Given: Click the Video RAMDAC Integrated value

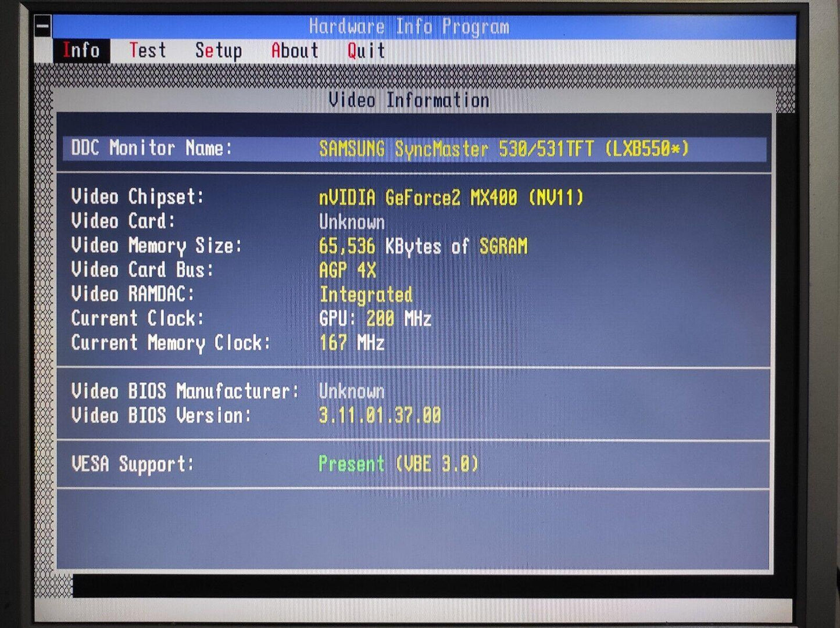Looking at the screenshot, I should click(x=366, y=295).
